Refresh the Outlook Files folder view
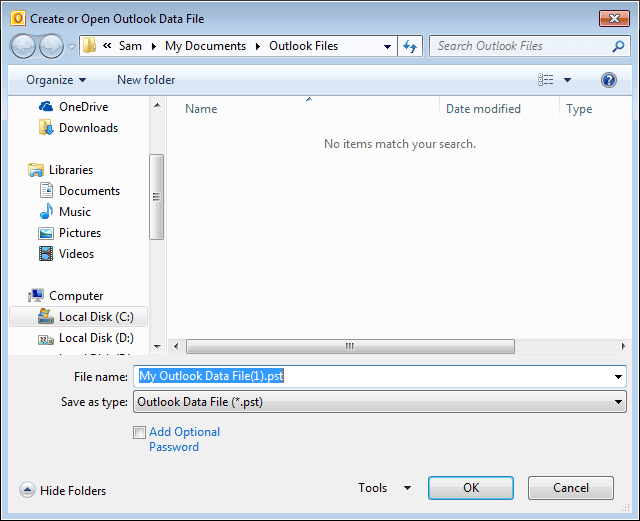 [410, 46]
